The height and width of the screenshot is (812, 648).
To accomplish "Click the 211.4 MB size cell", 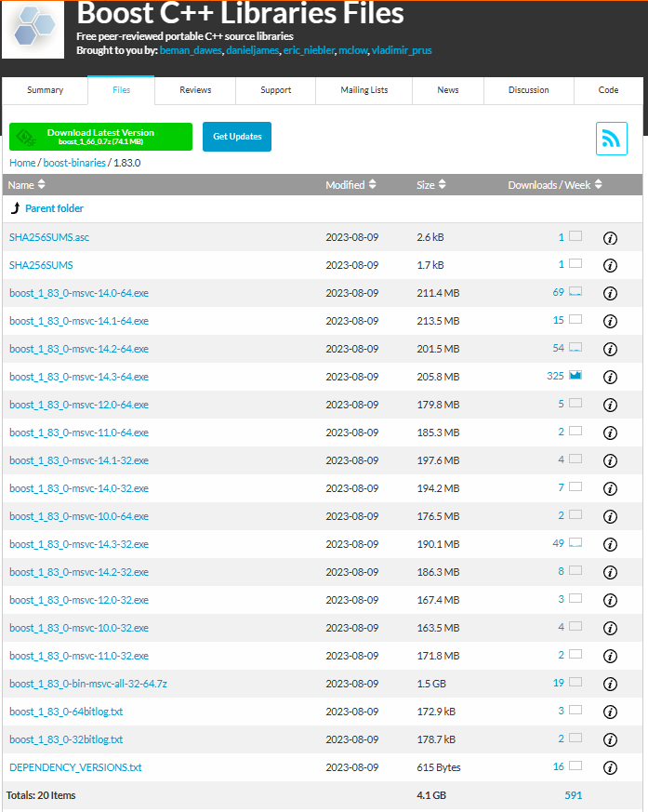I will tap(438, 293).
